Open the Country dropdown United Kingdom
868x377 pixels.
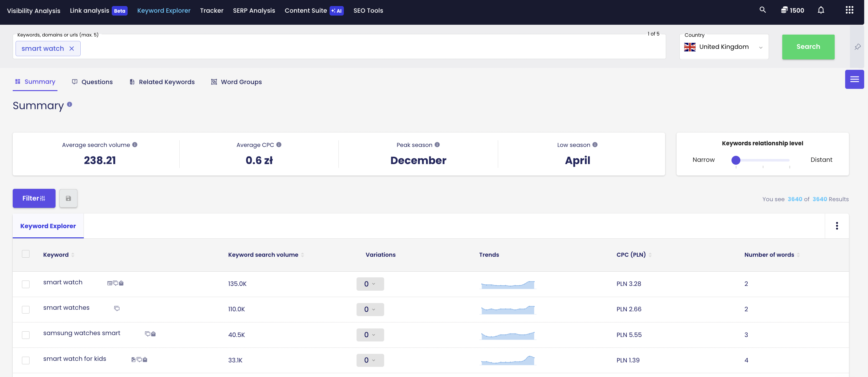724,47
